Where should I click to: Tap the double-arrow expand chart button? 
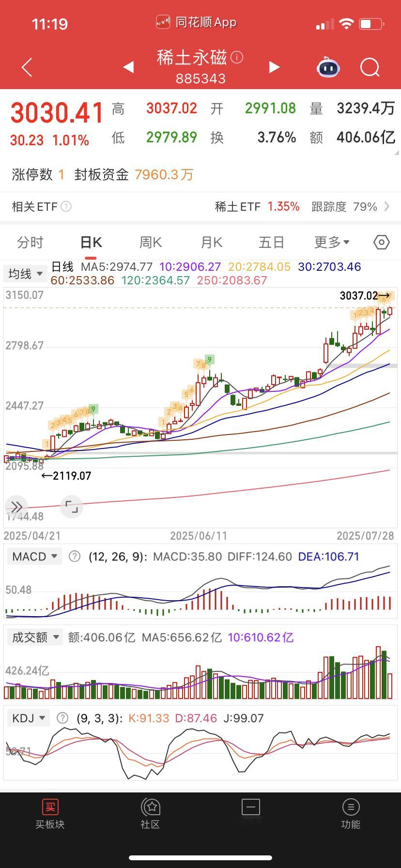tap(16, 507)
